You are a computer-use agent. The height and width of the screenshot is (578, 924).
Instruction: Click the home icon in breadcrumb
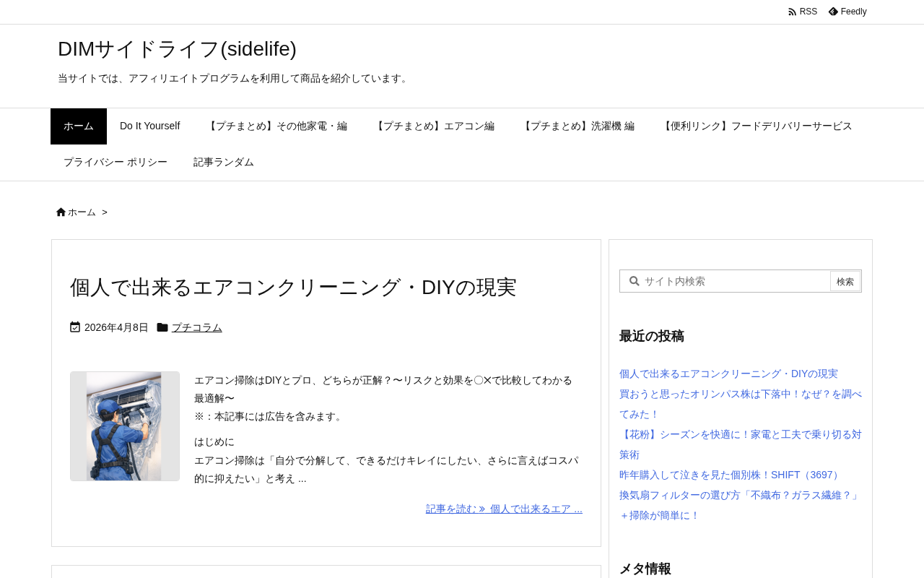coord(61,212)
